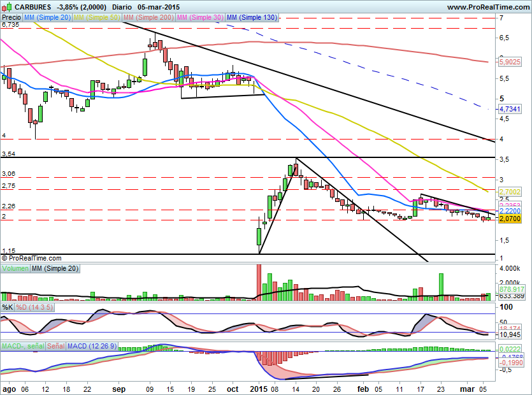Click the MM (Simple 130) indicator label
The image size is (532, 395).
pyautogui.click(x=252, y=18)
